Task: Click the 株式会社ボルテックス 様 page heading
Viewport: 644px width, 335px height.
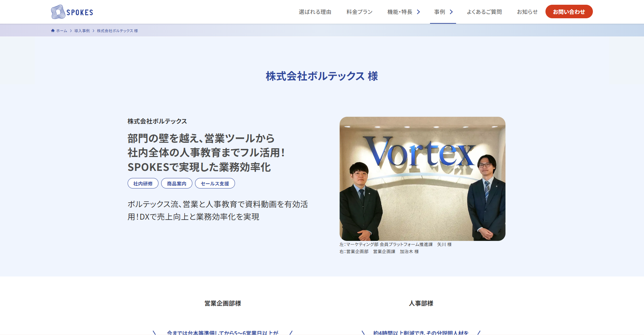Action: coord(322,76)
